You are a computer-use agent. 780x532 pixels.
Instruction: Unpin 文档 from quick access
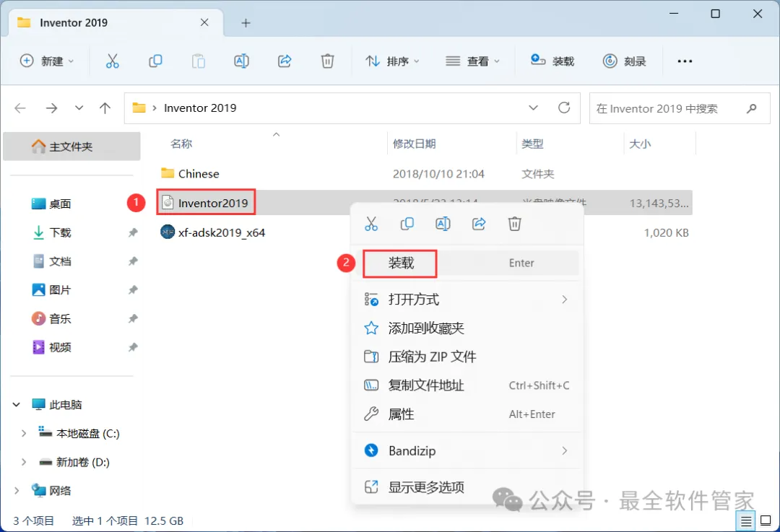133,261
